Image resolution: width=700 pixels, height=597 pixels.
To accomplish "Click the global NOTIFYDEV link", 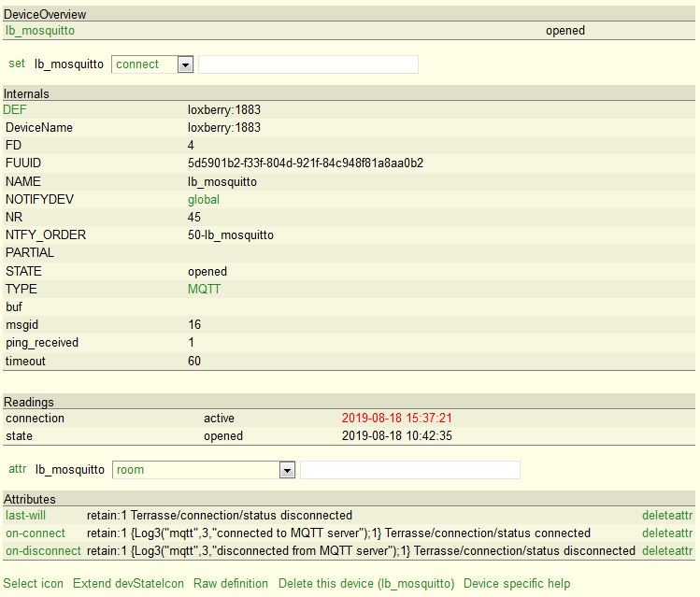I will [x=204, y=199].
